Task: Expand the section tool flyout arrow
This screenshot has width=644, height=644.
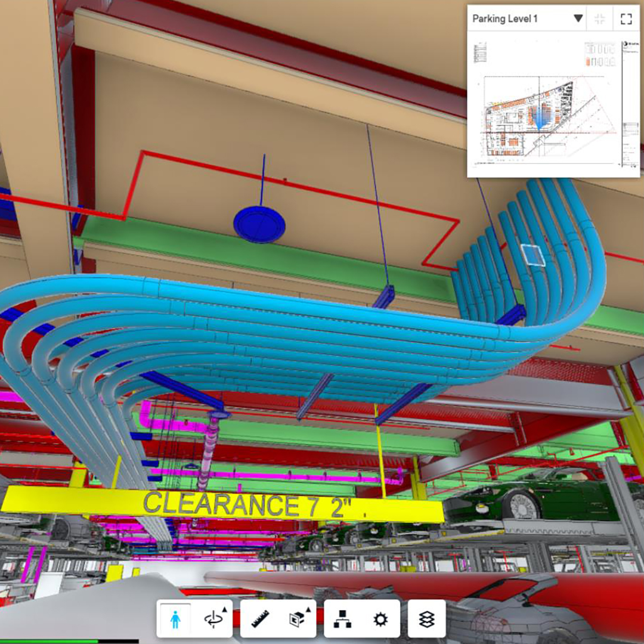Action: (x=309, y=609)
